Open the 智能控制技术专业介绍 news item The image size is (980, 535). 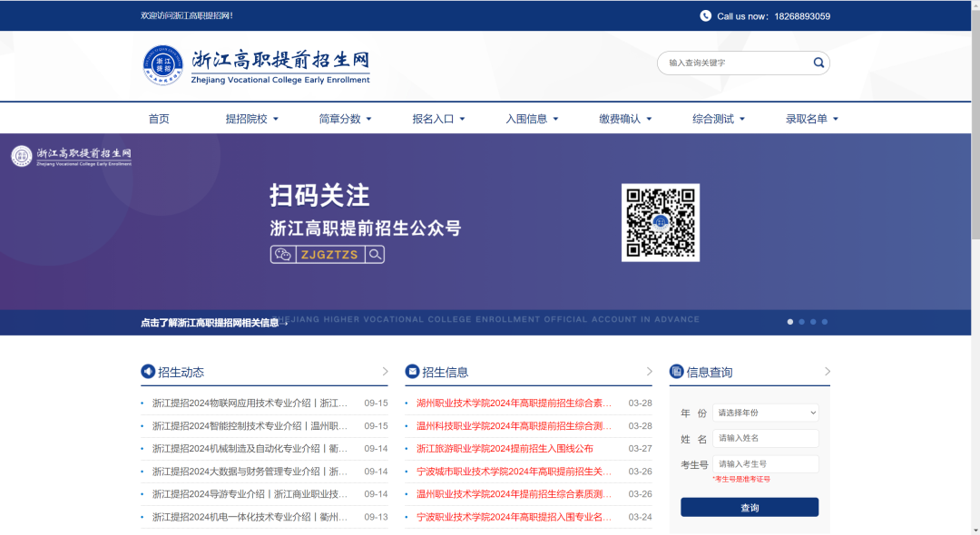pos(250,426)
